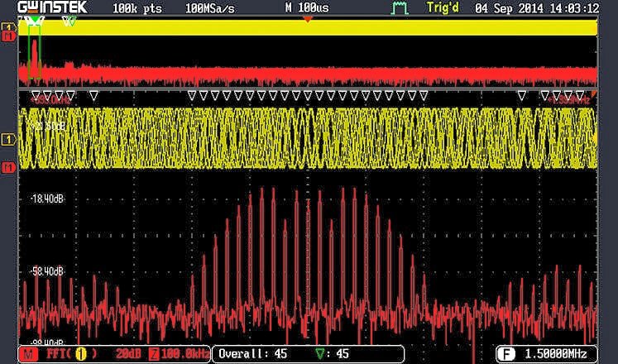Click the red M icon in bottom bar
This screenshot has width=618, height=364.
[x=28, y=354]
